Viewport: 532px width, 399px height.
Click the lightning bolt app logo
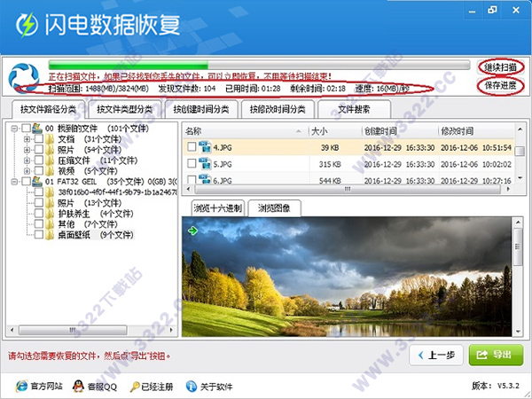(x=27, y=25)
